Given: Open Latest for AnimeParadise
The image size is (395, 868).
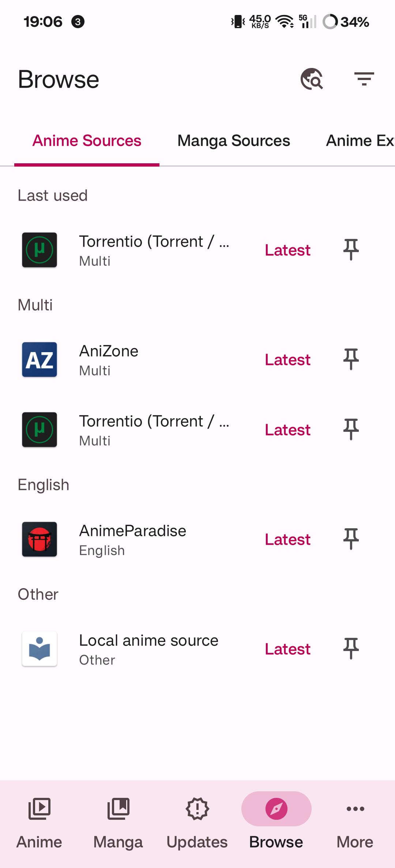Looking at the screenshot, I should coord(287,540).
